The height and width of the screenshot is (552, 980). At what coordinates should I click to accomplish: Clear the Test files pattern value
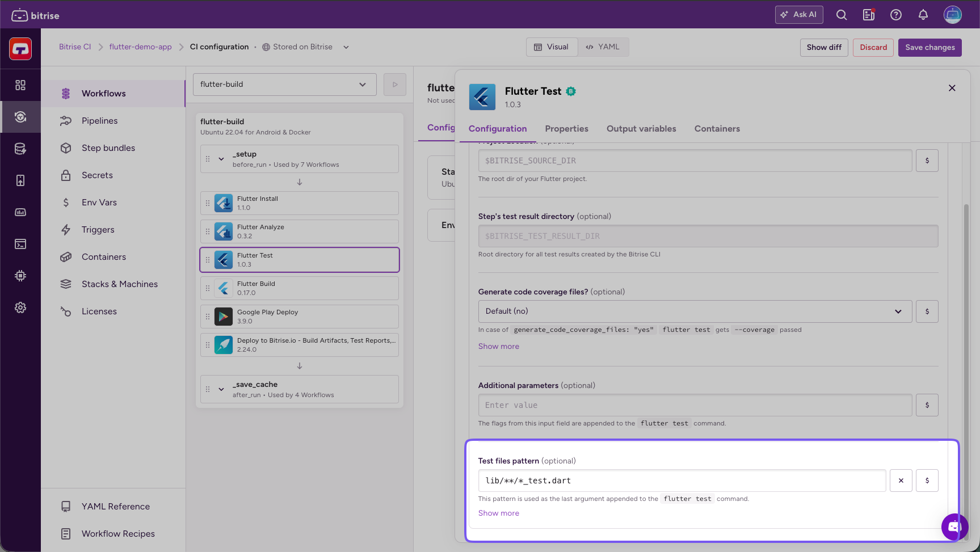901,481
